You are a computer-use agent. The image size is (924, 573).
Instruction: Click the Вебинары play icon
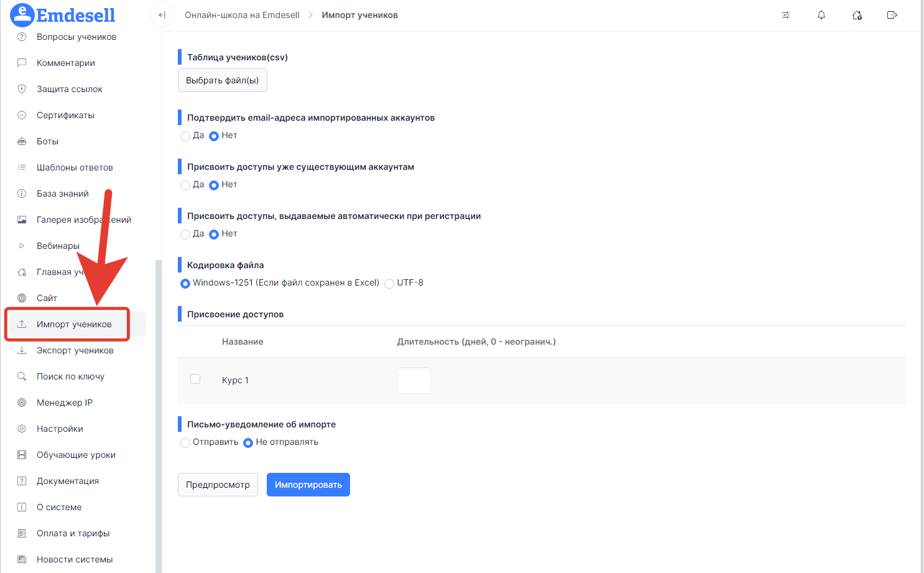point(22,246)
